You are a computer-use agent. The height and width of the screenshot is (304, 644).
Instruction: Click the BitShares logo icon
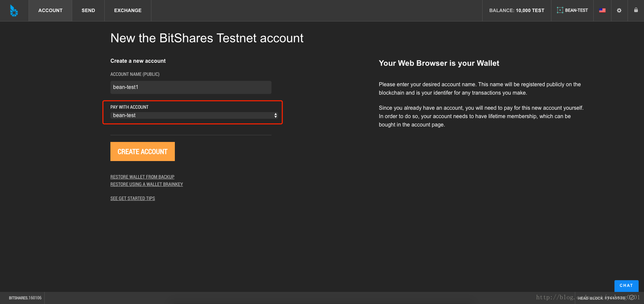pos(14,11)
